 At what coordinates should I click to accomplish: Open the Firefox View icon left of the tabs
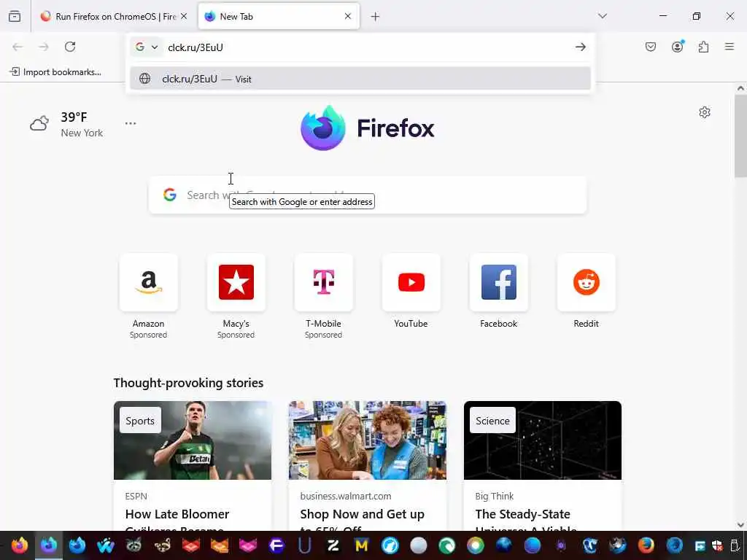click(x=15, y=16)
